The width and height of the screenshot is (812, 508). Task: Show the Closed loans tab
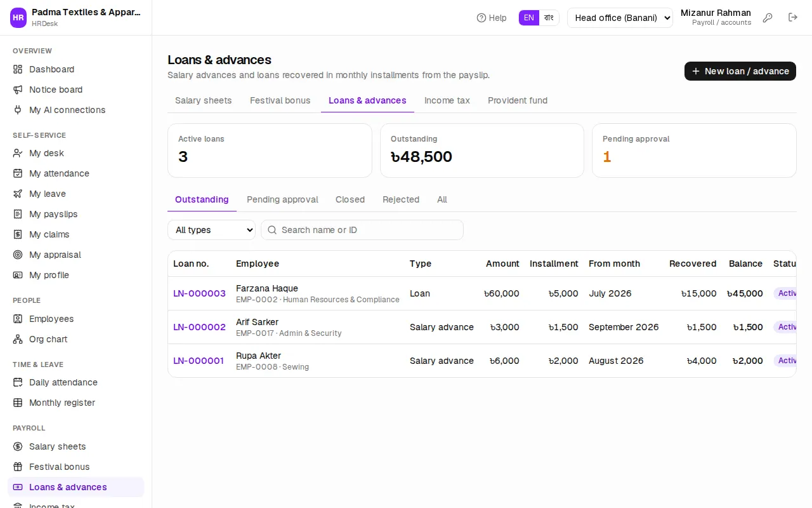click(x=350, y=199)
